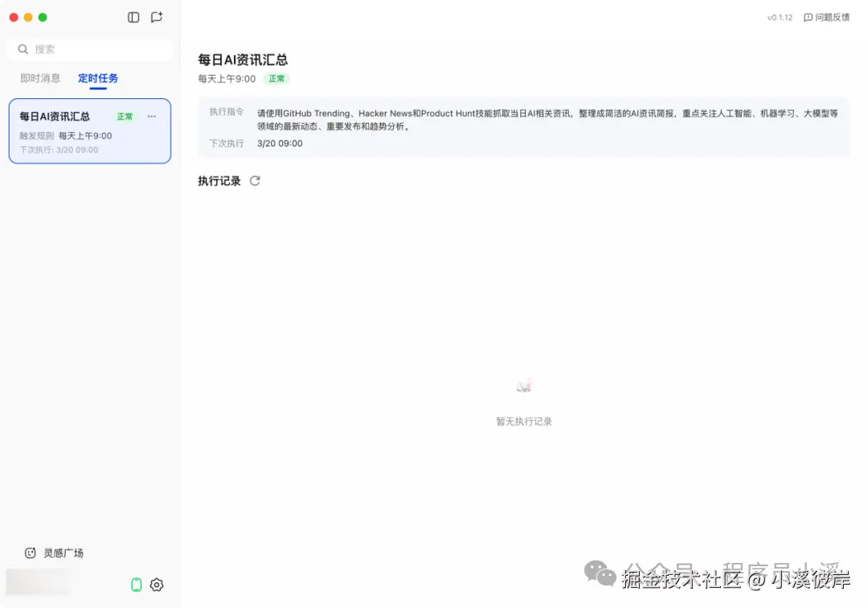Refresh the 执行记录 list
This screenshot has width=868, height=608.
point(255,181)
